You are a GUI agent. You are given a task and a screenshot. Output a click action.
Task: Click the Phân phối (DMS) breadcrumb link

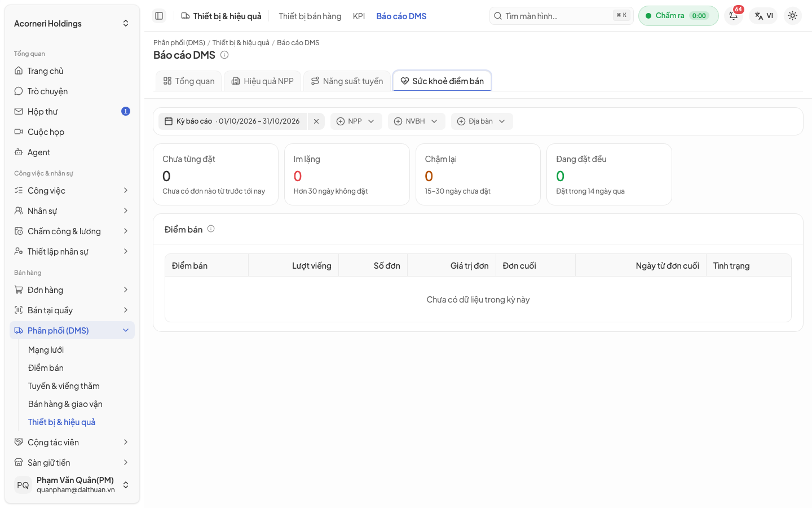pyautogui.click(x=179, y=43)
